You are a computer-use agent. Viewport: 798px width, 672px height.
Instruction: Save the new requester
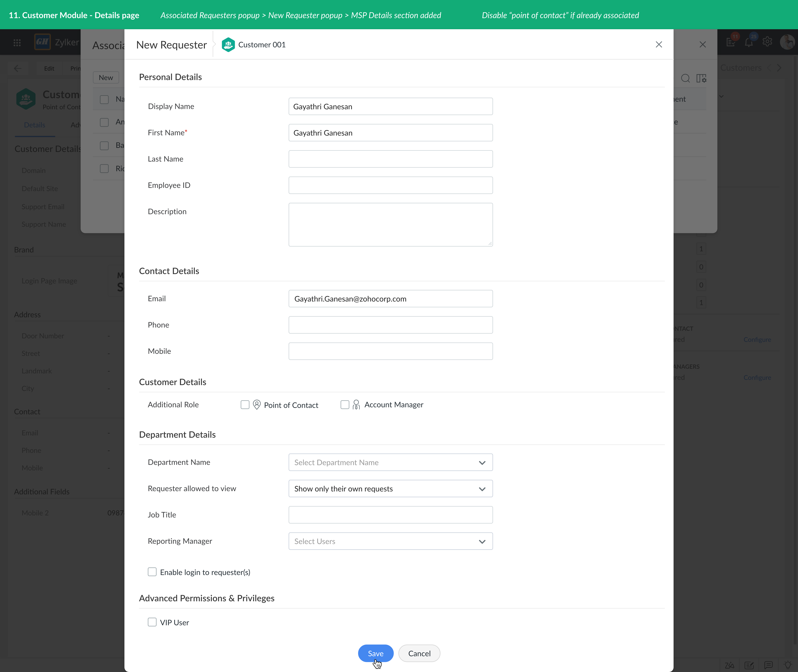376,653
